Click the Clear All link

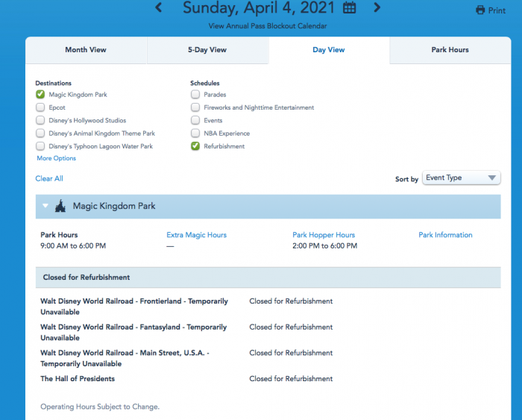tap(49, 178)
